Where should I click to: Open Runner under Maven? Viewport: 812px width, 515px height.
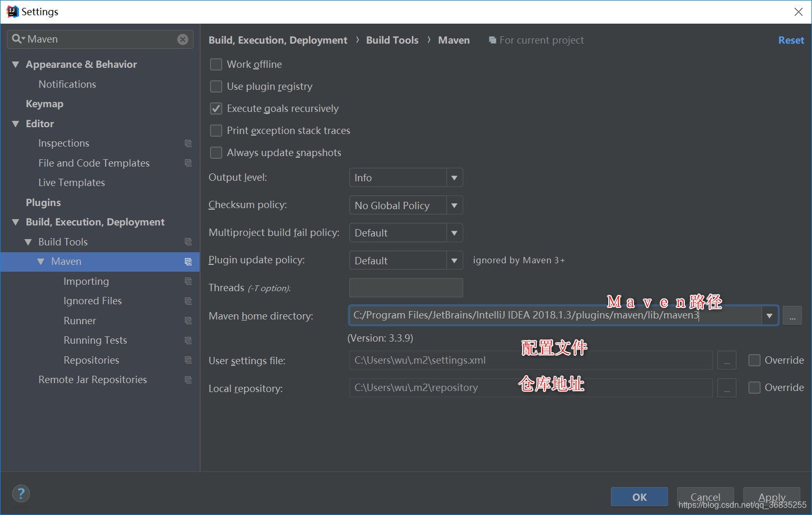[x=80, y=321]
